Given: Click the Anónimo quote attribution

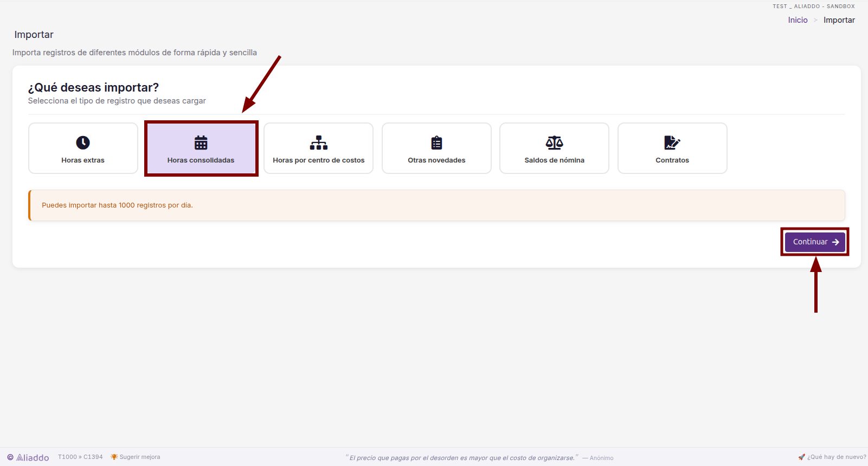Looking at the screenshot, I should pyautogui.click(x=598, y=458).
